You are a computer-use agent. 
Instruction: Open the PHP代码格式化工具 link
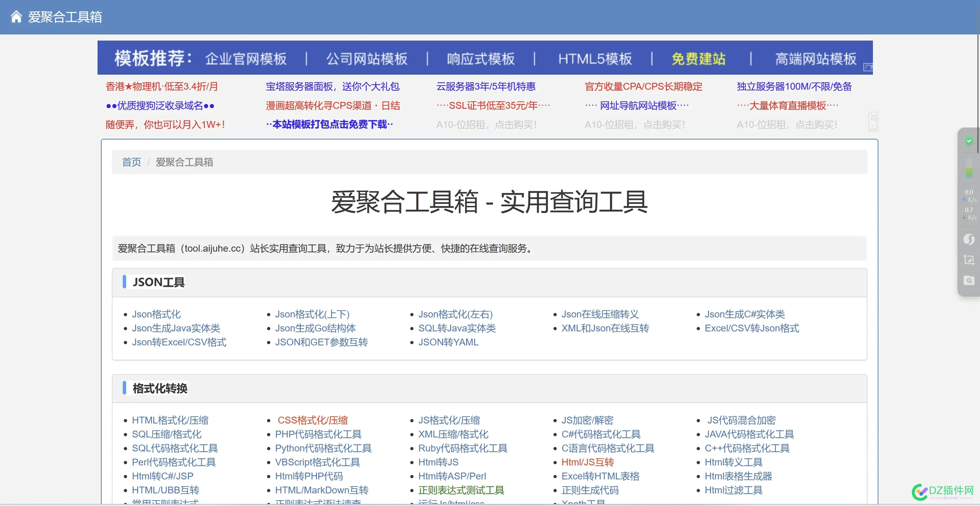coord(318,434)
